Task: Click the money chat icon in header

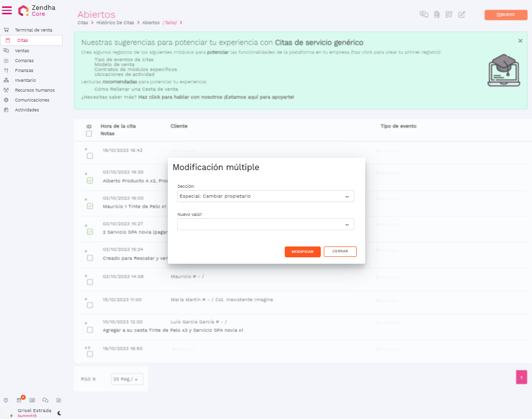Action: [423, 15]
